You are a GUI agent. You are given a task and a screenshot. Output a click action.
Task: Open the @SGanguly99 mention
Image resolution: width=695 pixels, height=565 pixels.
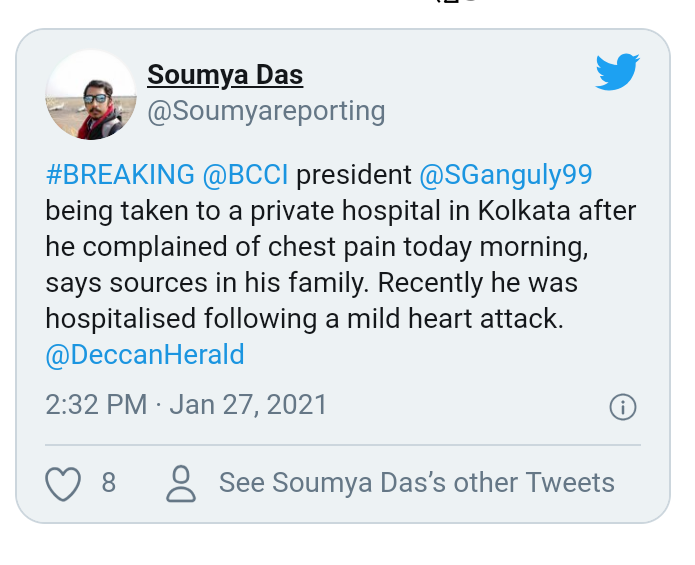tap(506, 175)
